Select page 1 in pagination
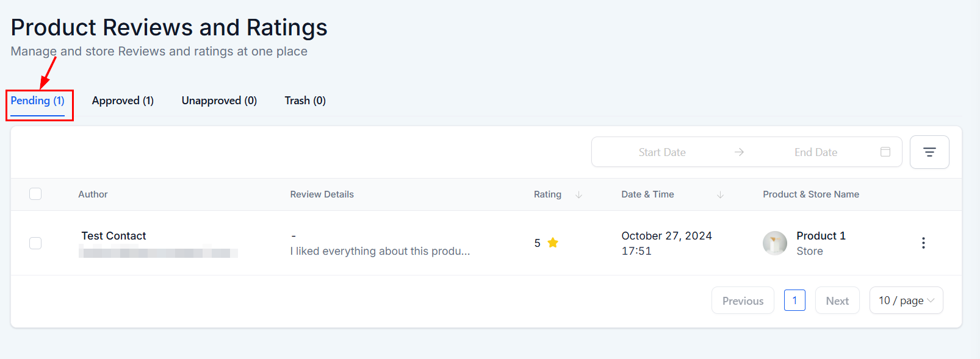The width and height of the screenshot is (980, 359). (794, 300)
